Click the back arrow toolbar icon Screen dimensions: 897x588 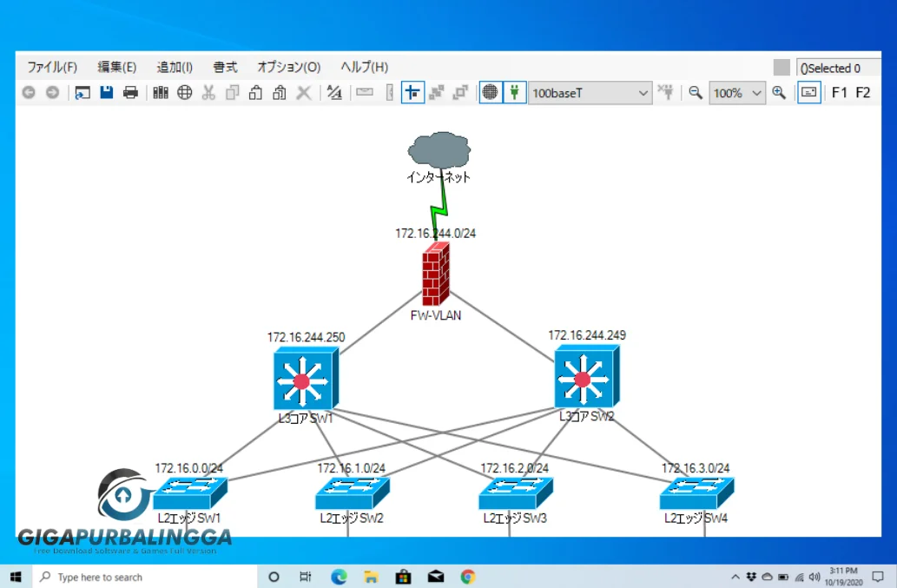(x=29, y=92)
